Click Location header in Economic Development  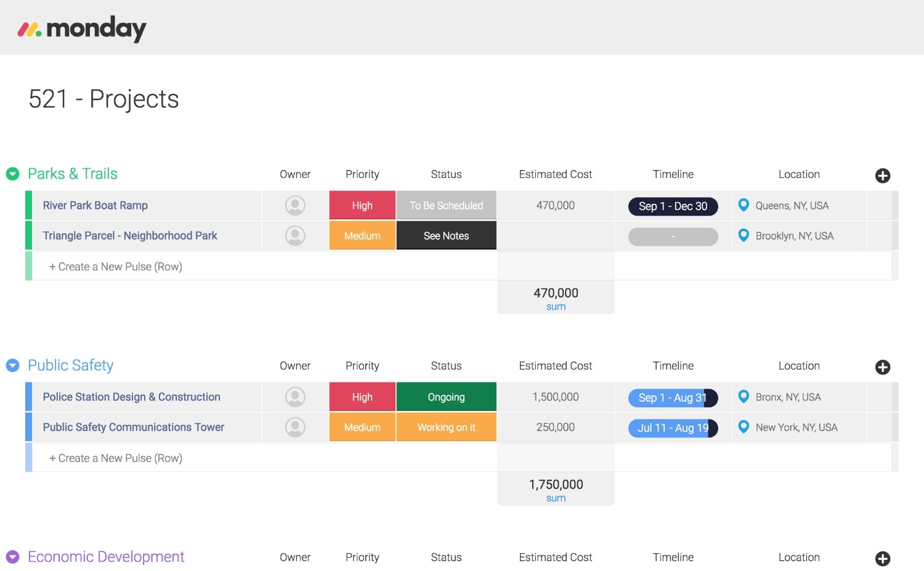point(799,557)
